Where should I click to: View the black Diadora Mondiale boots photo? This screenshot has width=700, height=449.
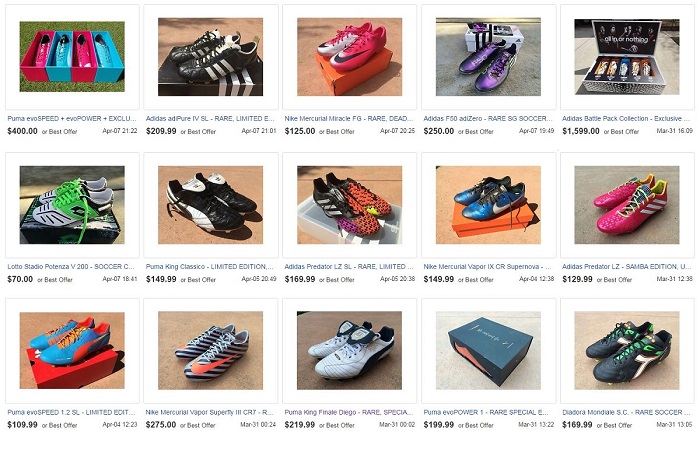[627, 350]
